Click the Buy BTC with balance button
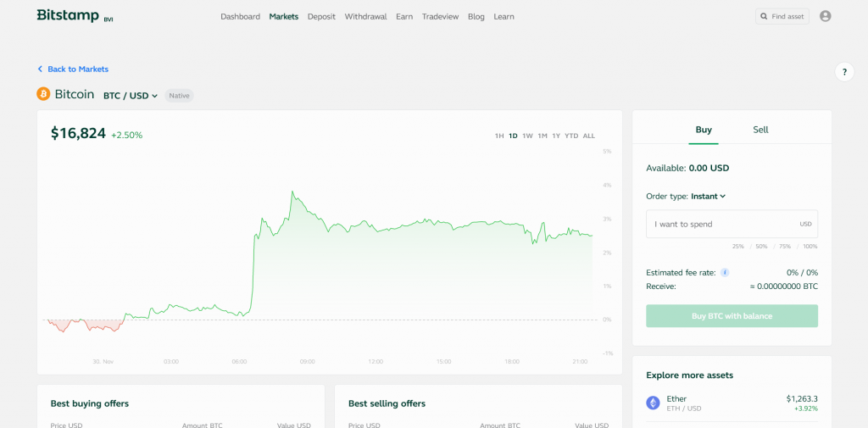 [732, 316]
